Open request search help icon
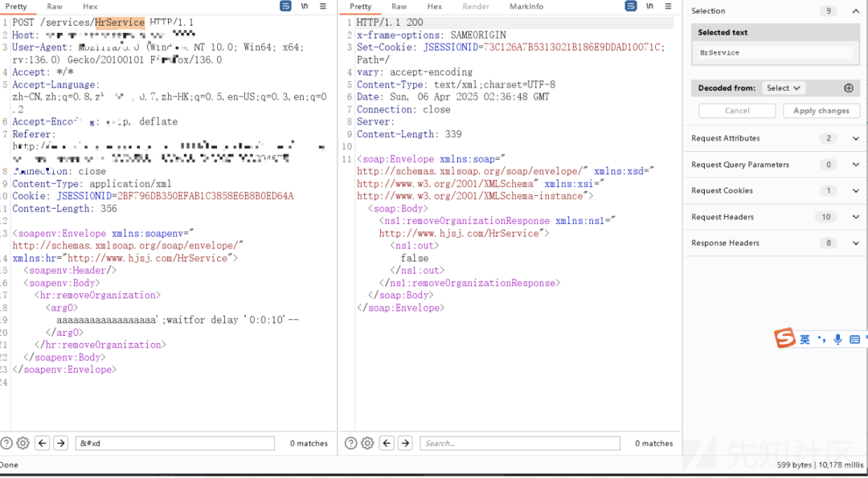868x478 pixels. (x=6, y=443)
